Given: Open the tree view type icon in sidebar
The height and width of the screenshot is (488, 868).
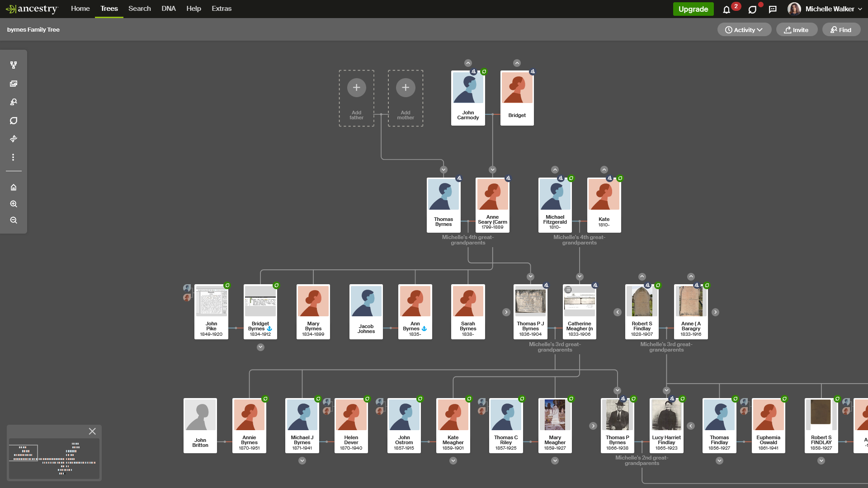Looking at the screenshot, I should pyautogui.click(x=14, y=65).
